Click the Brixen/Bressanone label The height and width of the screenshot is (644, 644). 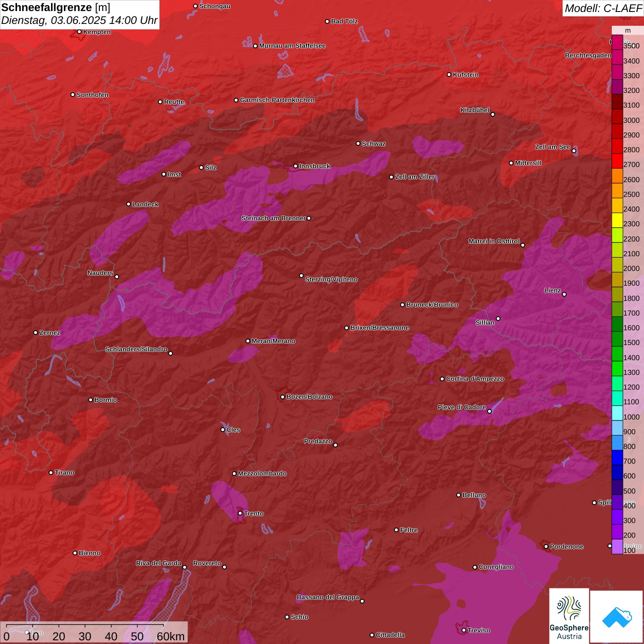(380, 328)
